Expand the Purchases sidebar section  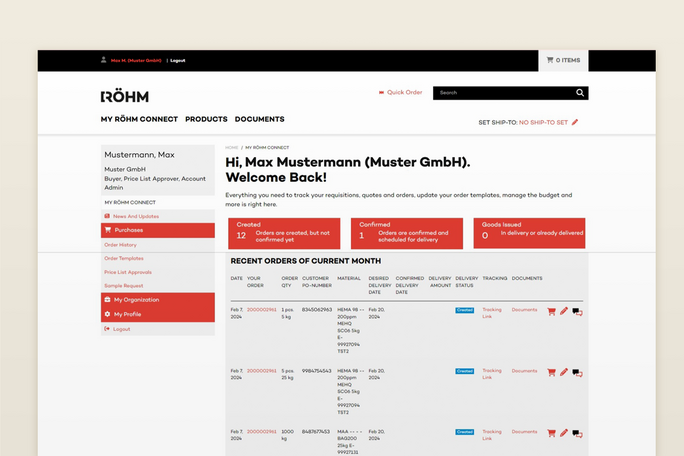[x=158, y=230]
